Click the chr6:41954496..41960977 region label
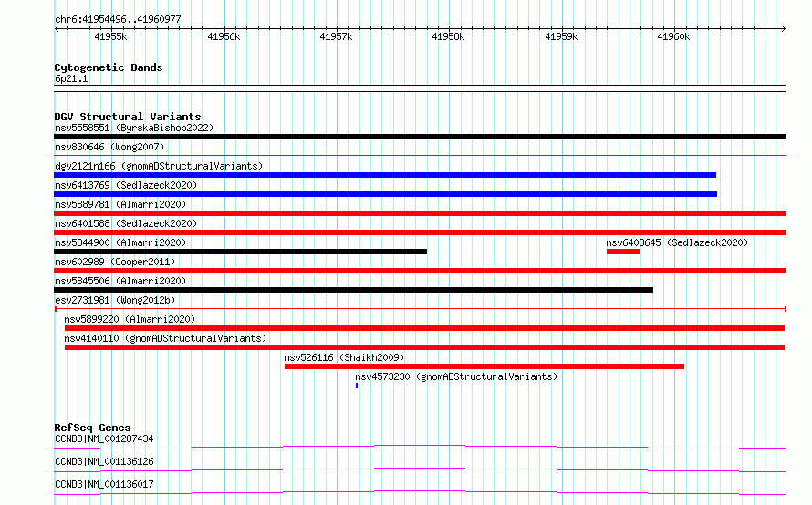This screenshot has height=505, width=812. coord(118,20)
